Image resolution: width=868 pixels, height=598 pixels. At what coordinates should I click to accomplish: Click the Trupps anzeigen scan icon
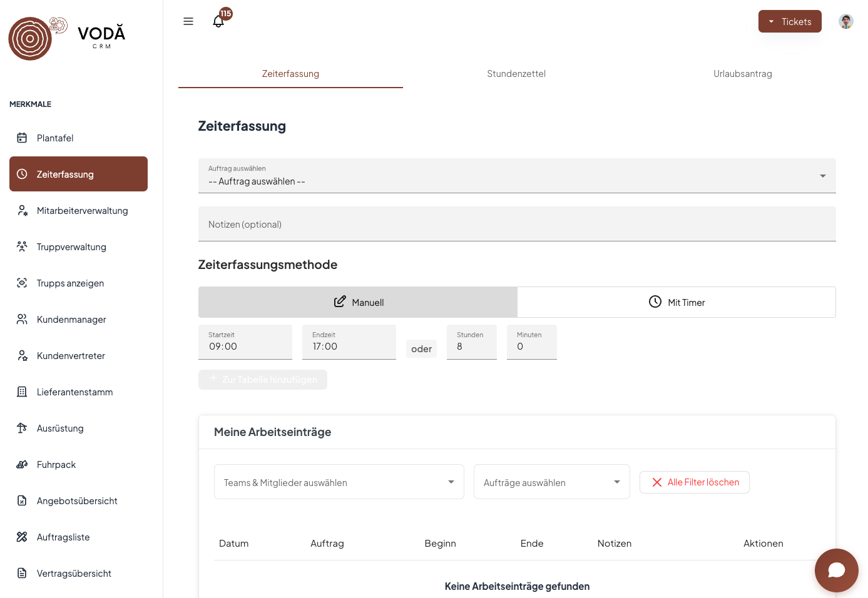coord(22,283)
